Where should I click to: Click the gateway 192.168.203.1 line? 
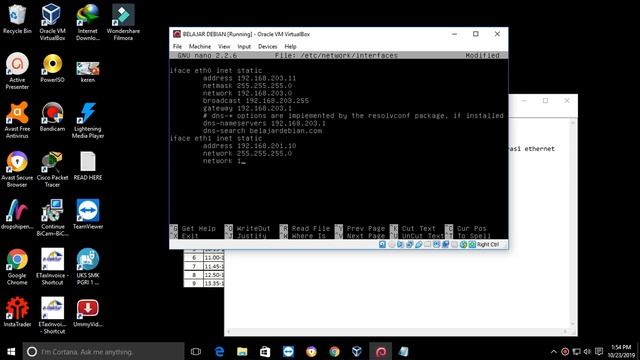coord(247,108)
